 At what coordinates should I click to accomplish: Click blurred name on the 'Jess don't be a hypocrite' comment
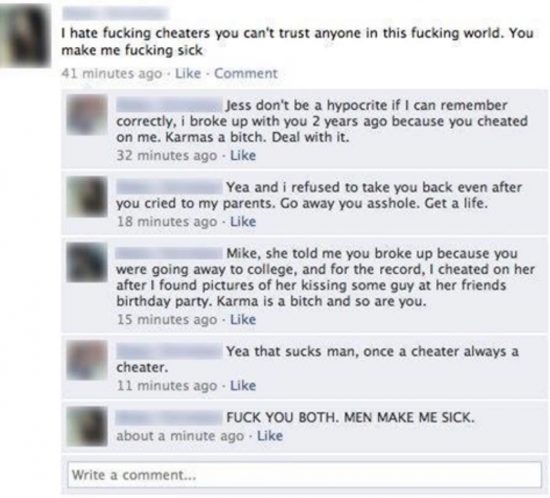point(169,105)
